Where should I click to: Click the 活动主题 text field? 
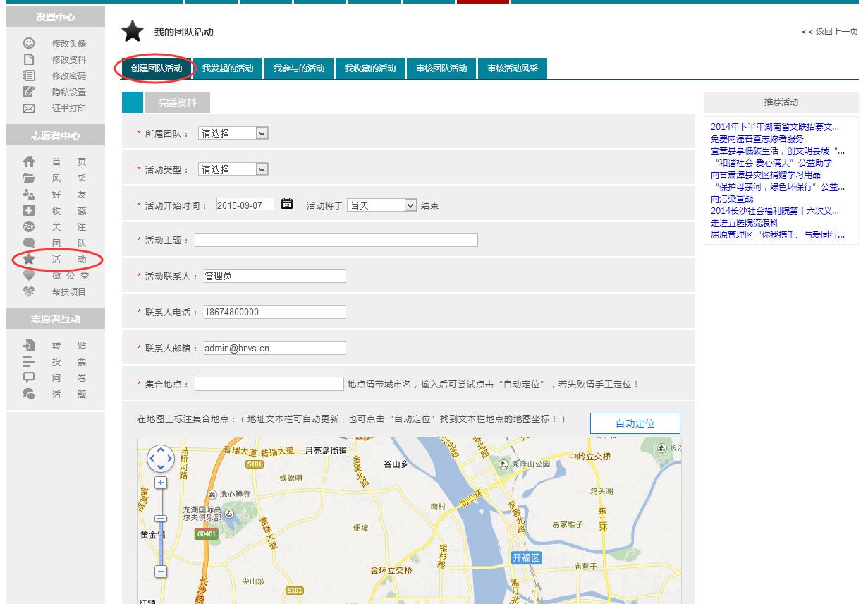(x=336, y=240)
